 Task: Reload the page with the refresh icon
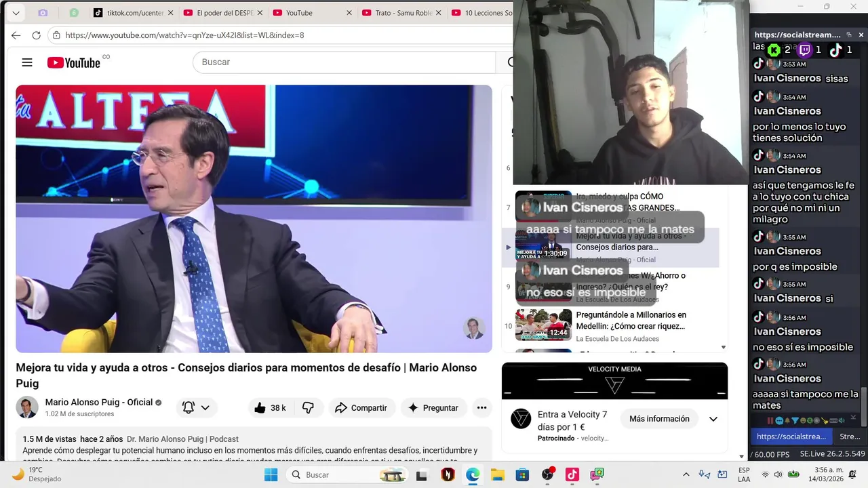(37, 35)
